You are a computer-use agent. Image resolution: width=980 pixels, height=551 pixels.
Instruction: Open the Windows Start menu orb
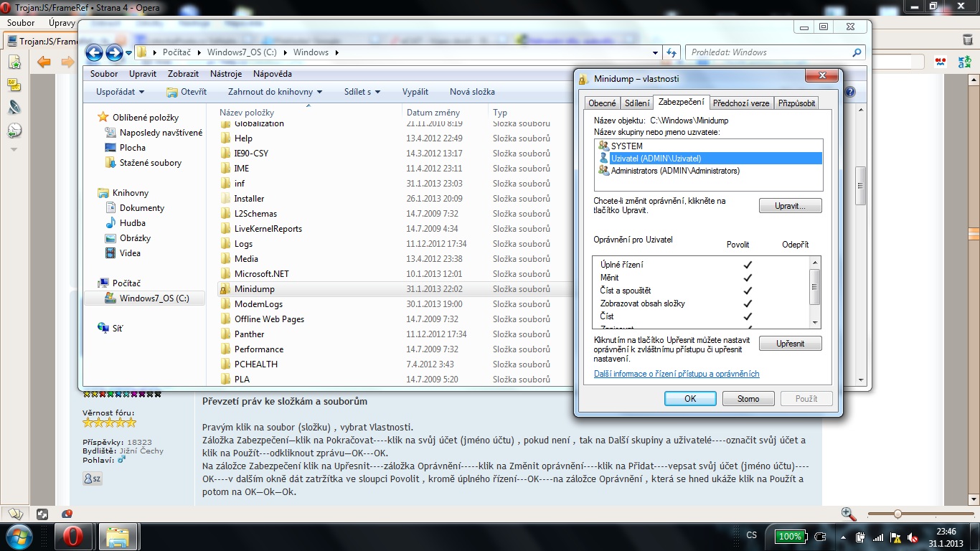click(x=19, y=536)
